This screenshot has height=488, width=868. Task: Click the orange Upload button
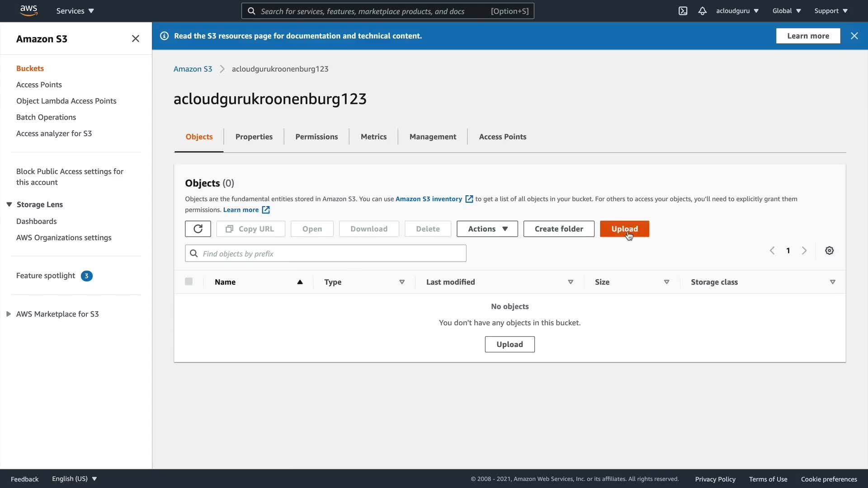point(624,229)
